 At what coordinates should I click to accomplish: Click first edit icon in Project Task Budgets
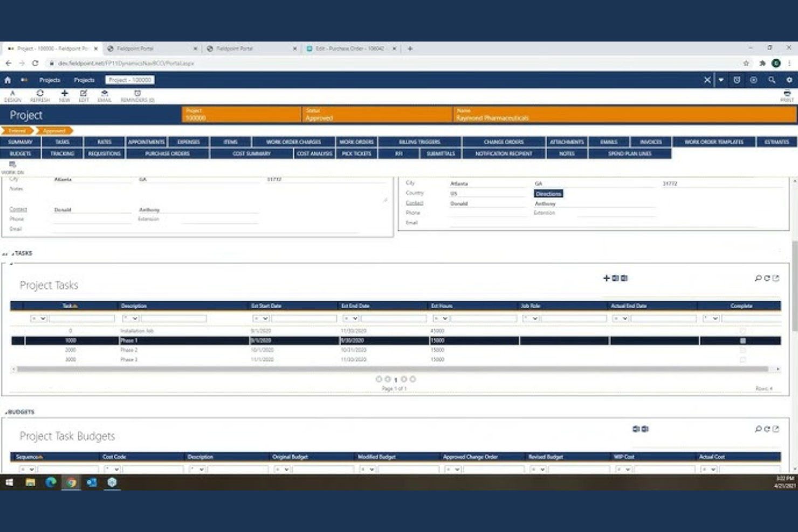tap(636, 429)
